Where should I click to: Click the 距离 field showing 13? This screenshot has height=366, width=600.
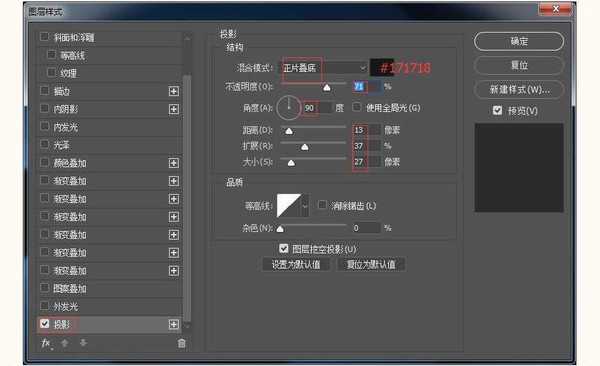point(367,130)
